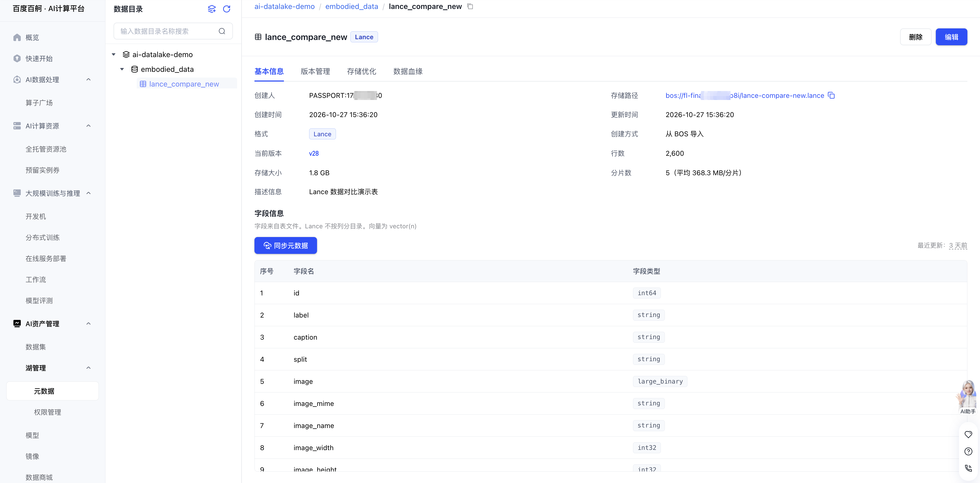980x483 pixels.
Task: Click the heart feedback icon
Action: 968,434
